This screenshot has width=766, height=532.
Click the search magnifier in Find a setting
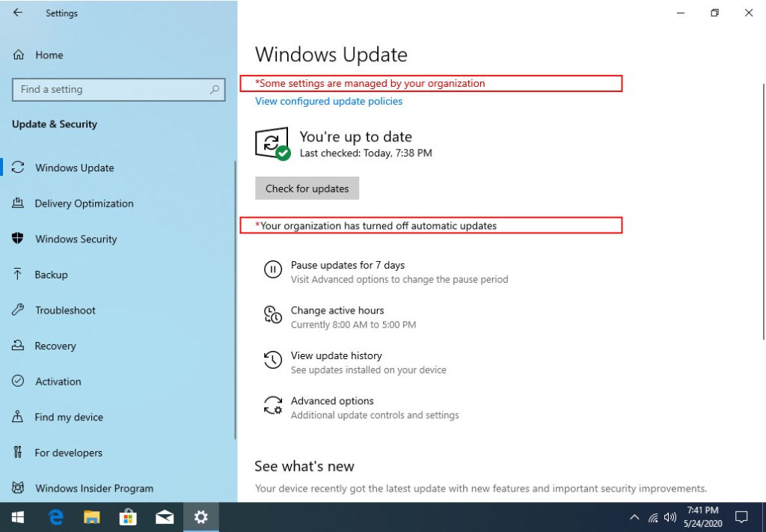pyautogui.click(x=215, y=89)
